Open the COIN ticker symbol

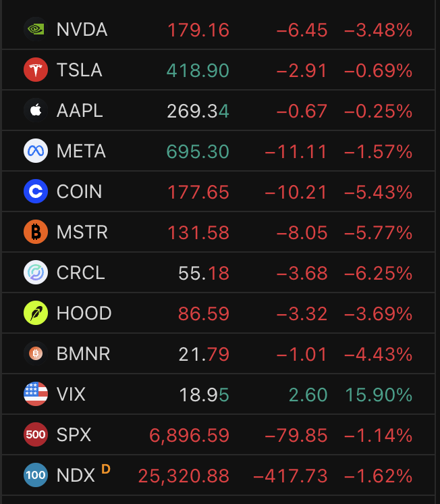coord(79,192)
